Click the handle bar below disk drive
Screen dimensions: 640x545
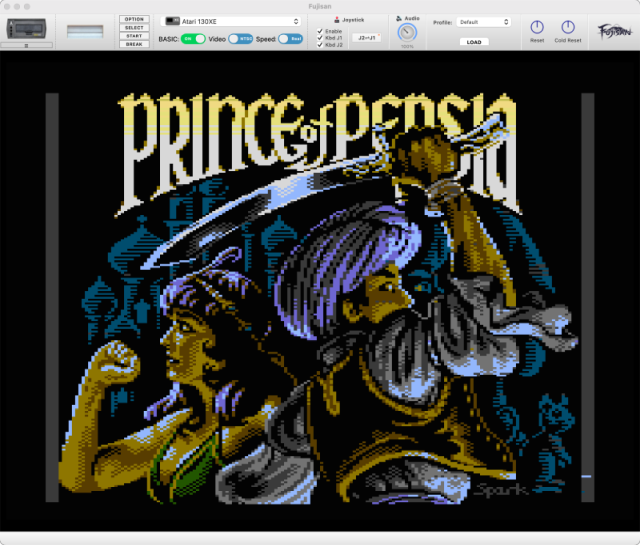[27, 45]
